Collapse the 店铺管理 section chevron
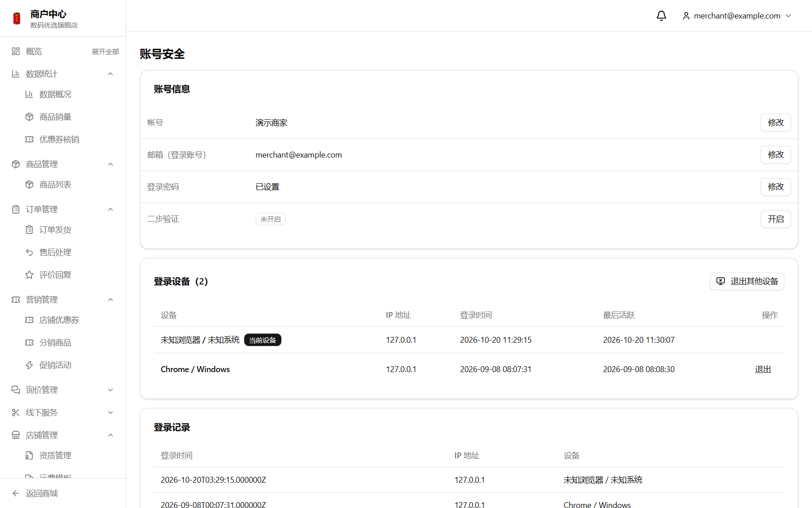The height and width of the screenshot is (508, 812). coord(111,435)
